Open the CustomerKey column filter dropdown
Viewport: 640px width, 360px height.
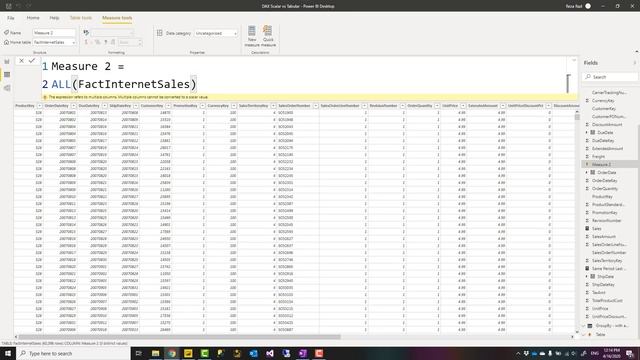(168, 106)
